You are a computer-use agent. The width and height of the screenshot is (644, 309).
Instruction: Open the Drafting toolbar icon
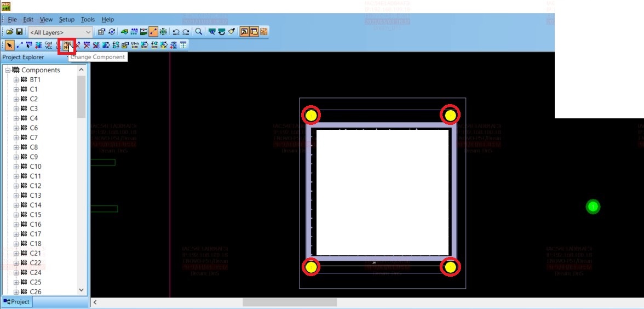pos(124,32)
